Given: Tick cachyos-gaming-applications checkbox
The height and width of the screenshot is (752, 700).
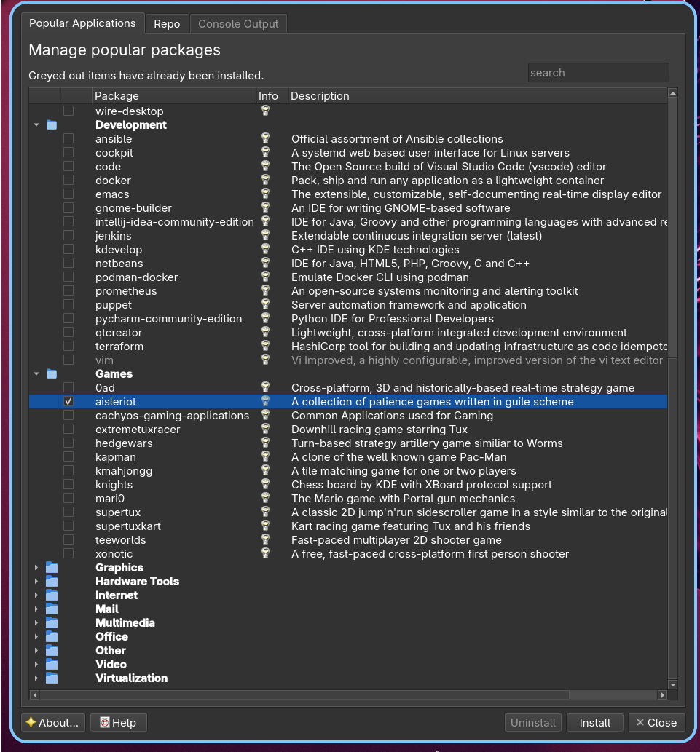Looking at the screenshot, I should (x=68, y=416).
